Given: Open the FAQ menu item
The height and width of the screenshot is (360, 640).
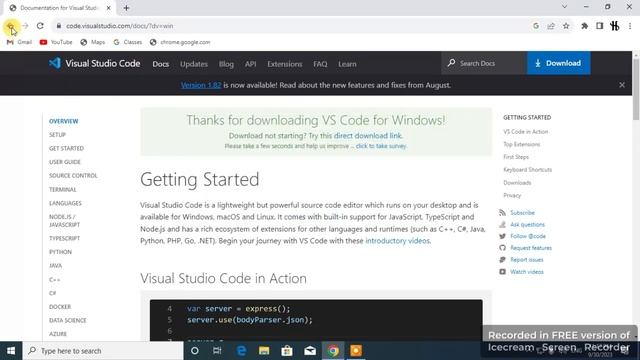Looking at the screenshot, I should [320, 64].
